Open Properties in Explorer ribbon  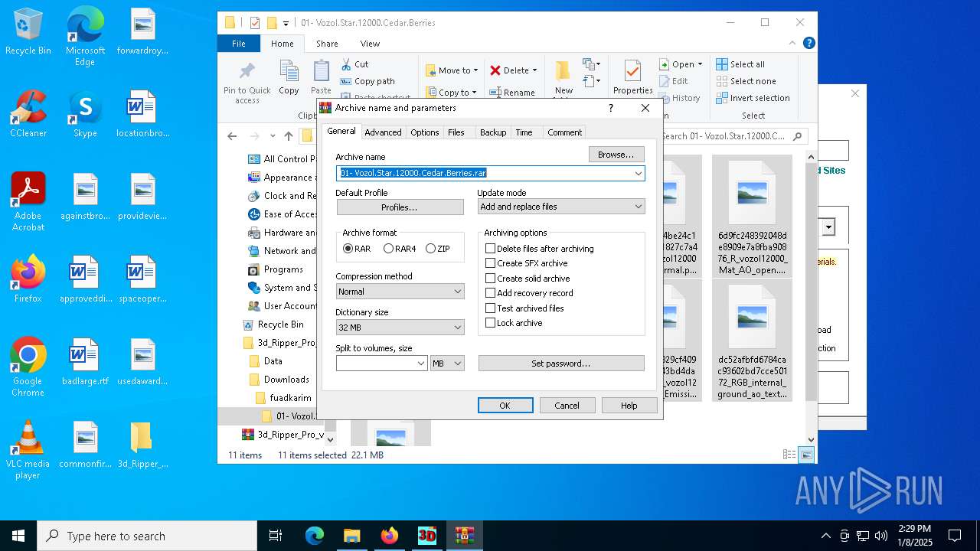[x=632, y=78]
